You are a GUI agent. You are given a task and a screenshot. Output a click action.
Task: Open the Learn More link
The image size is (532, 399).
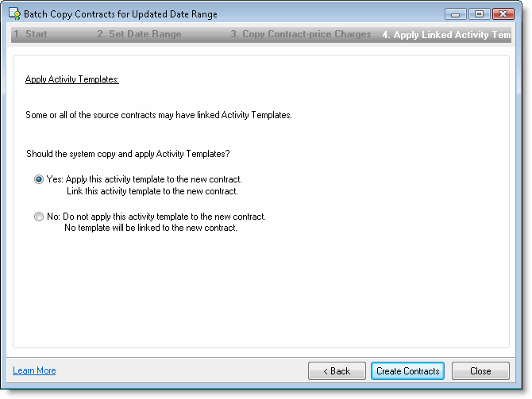tap(34, 370)
